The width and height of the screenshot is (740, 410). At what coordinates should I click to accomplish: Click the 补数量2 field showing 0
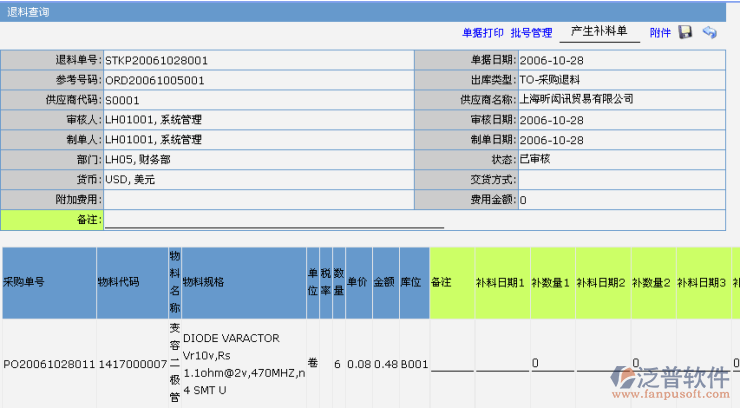point(654,363)
